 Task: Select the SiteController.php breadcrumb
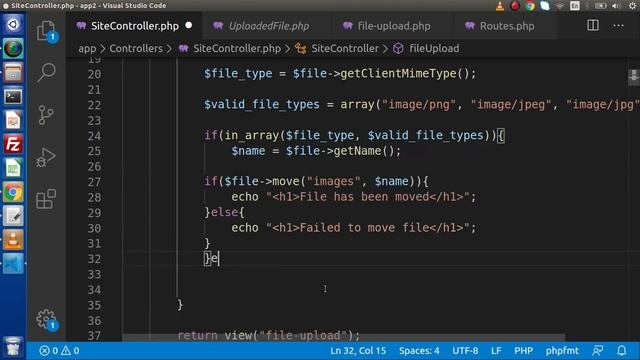237,49
